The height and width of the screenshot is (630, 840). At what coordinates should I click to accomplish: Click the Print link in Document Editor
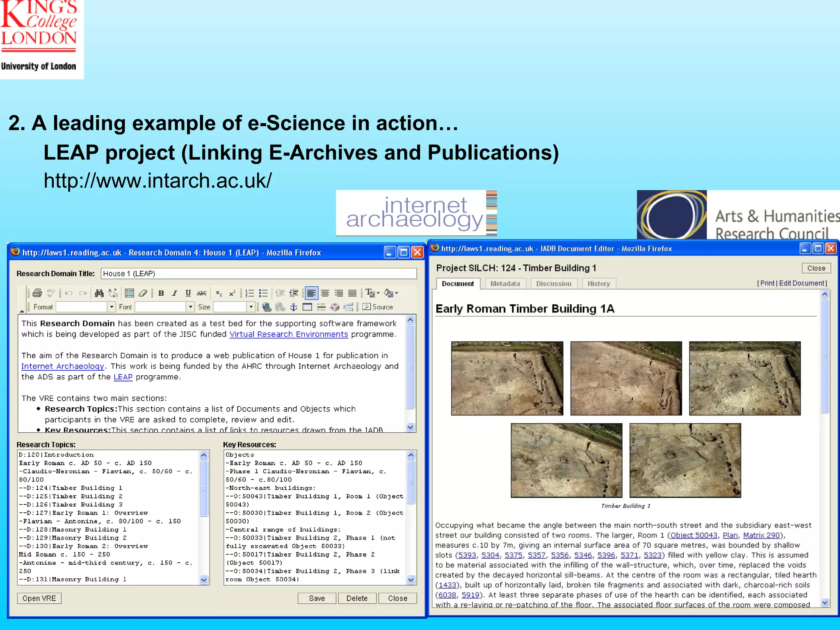[767, 283]
